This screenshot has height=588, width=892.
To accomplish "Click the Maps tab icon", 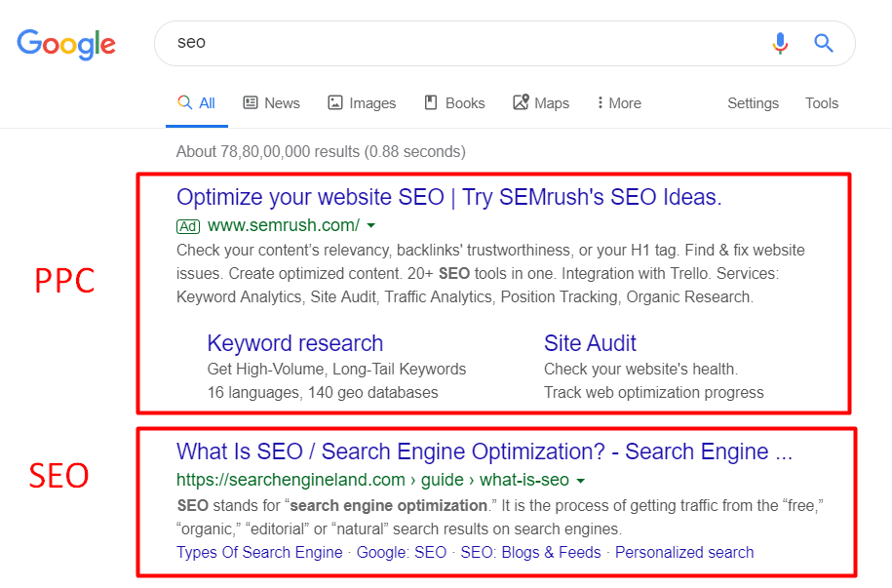I will (x=521, y=101).
